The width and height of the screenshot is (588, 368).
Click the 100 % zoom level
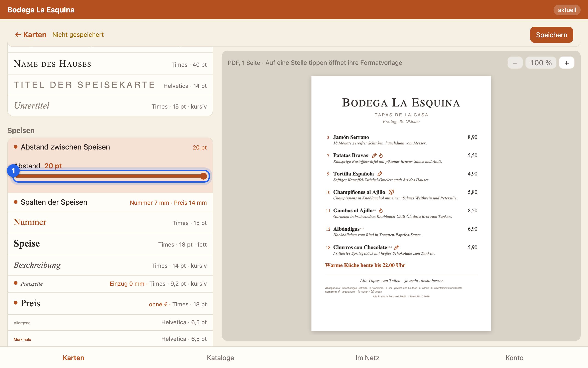coord(541,63)
